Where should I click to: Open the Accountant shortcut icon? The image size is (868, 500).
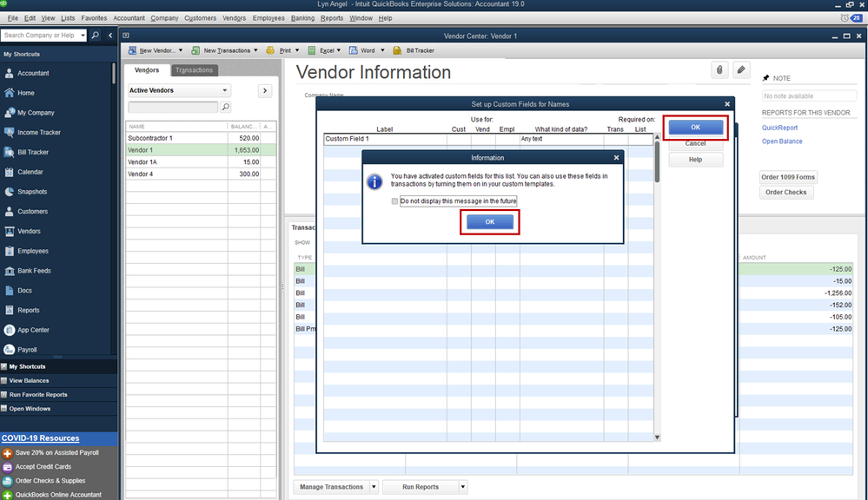9,73
